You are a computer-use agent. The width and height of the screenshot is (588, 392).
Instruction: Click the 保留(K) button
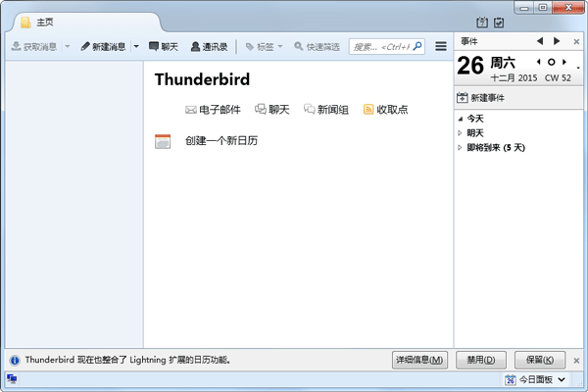pyautogui.click(x=540, y=360)
